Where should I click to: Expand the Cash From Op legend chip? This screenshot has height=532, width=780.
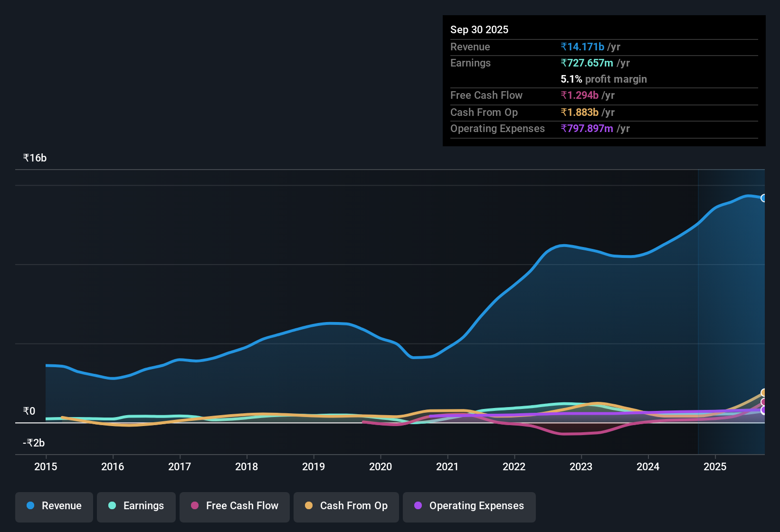pyautogui.click(x=346, y=506)
